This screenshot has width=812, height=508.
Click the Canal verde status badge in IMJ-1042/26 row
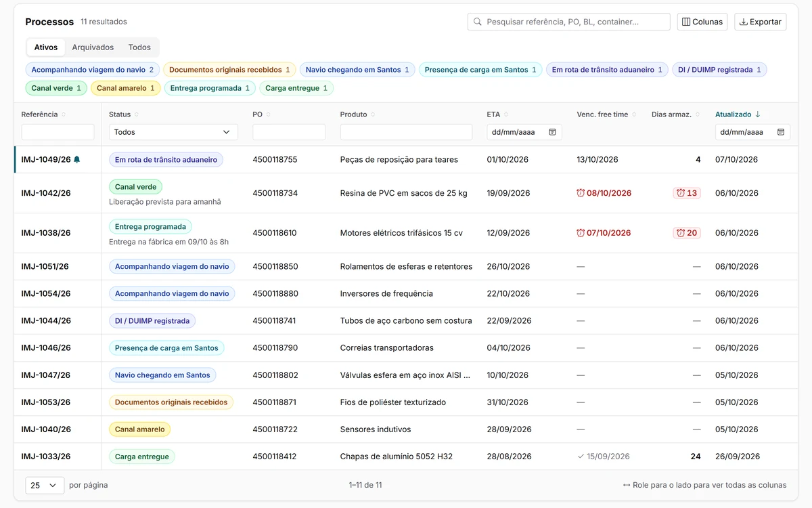[x=135, y=187]
